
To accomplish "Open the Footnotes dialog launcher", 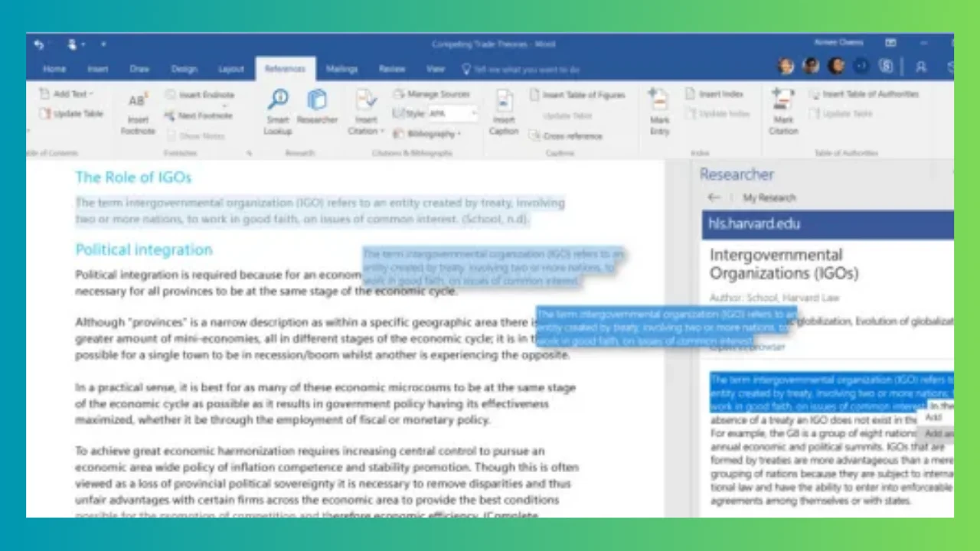I will point(249,153).
